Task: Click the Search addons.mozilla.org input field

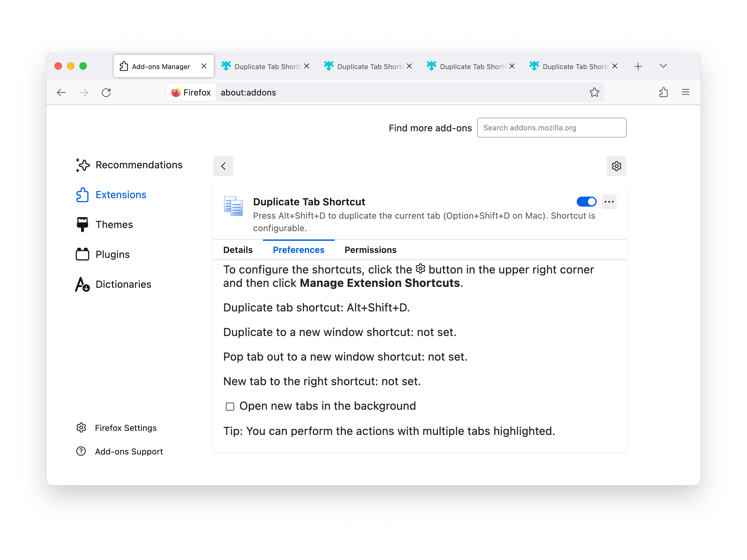Action: [x=551, y=128]
